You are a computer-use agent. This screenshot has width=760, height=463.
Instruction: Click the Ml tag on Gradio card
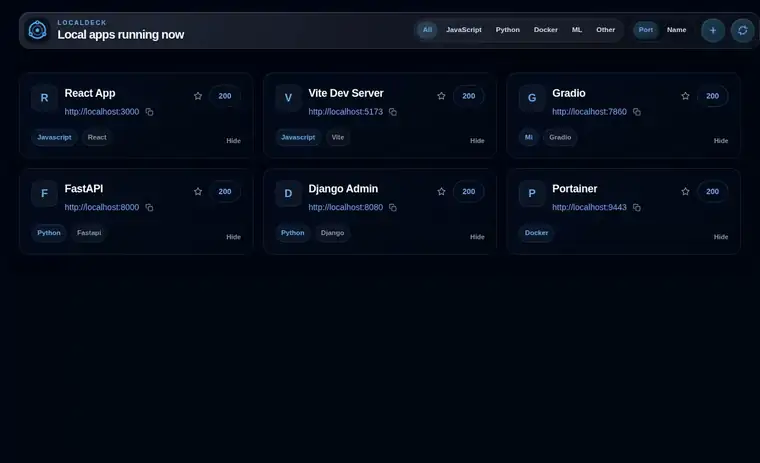point(529,137)
